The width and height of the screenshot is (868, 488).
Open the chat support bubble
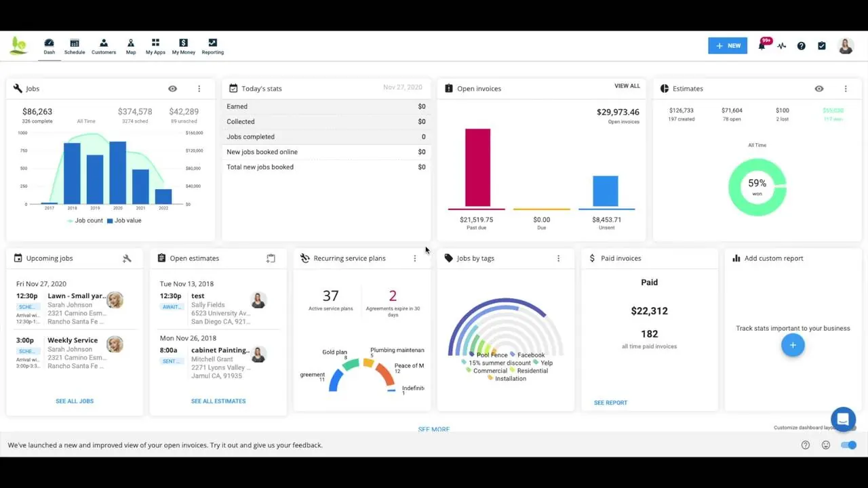coord(843,420)
